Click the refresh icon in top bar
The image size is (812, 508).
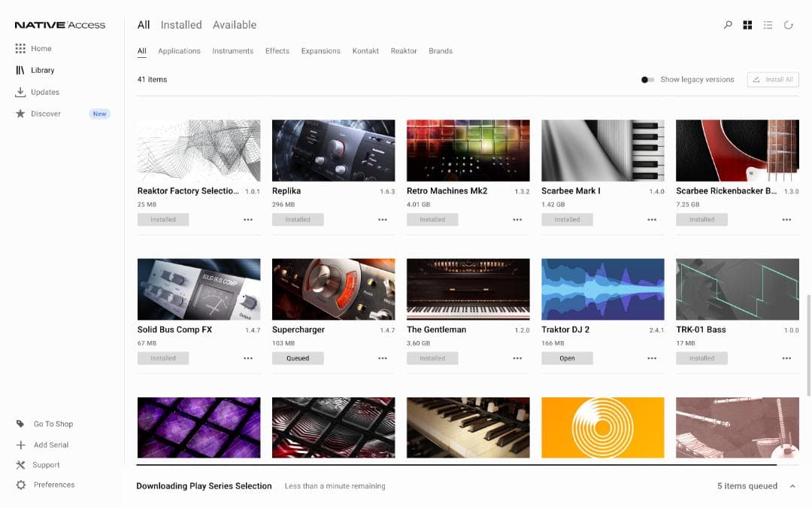pos(788,24)
